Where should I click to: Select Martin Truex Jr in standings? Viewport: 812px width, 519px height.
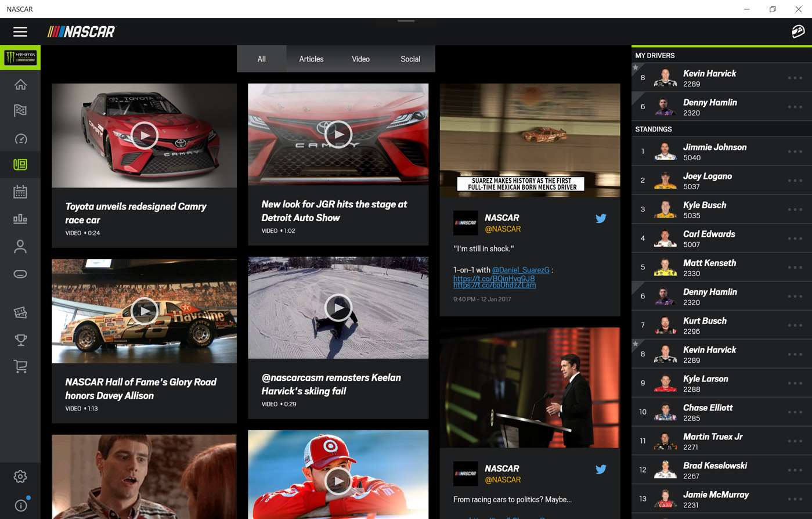coord(721,441)
